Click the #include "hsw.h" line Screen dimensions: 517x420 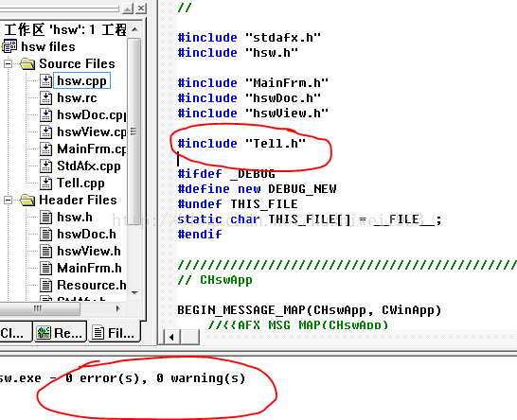coord(238,52)
